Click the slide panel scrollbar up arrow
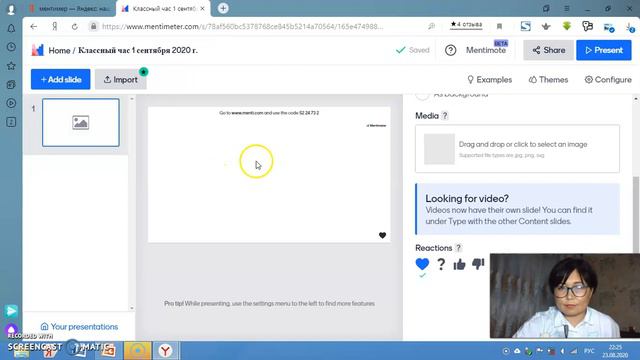640x360 pixels. click(x=131, y=99)
